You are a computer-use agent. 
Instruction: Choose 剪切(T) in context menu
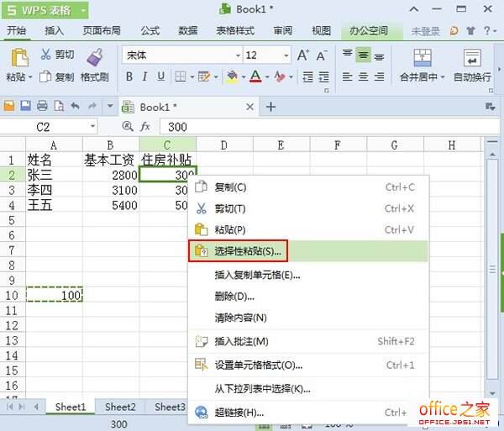click(308, 208)
